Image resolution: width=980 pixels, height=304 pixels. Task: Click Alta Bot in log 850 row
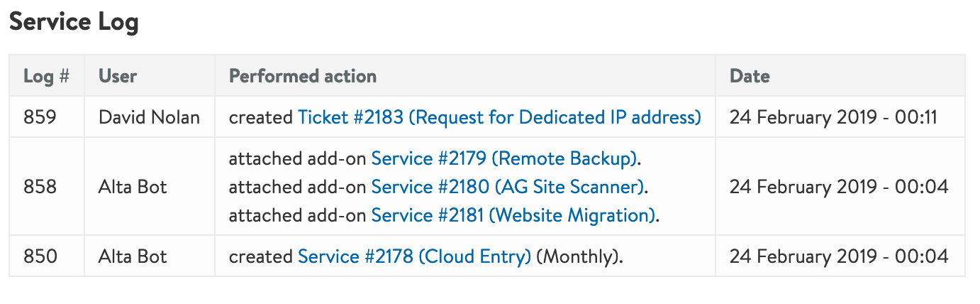click(x=133, y=256)
